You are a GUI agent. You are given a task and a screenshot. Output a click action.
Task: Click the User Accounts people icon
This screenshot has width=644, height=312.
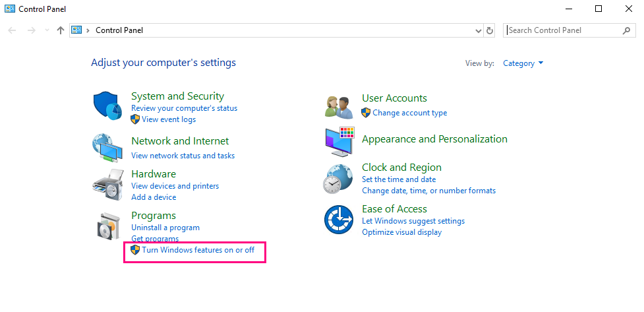339,107
